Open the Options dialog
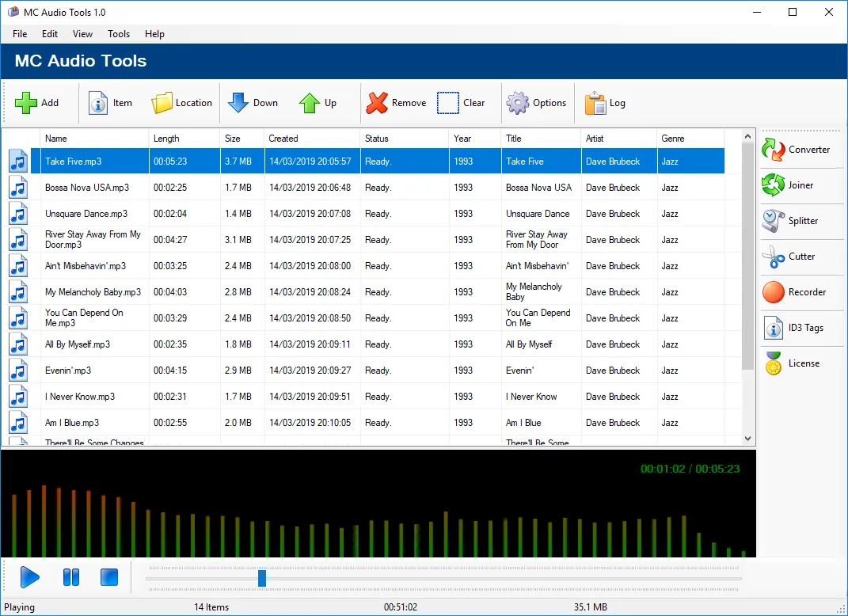This screenshot has height=616, width=848. click(x=538, y=102)
